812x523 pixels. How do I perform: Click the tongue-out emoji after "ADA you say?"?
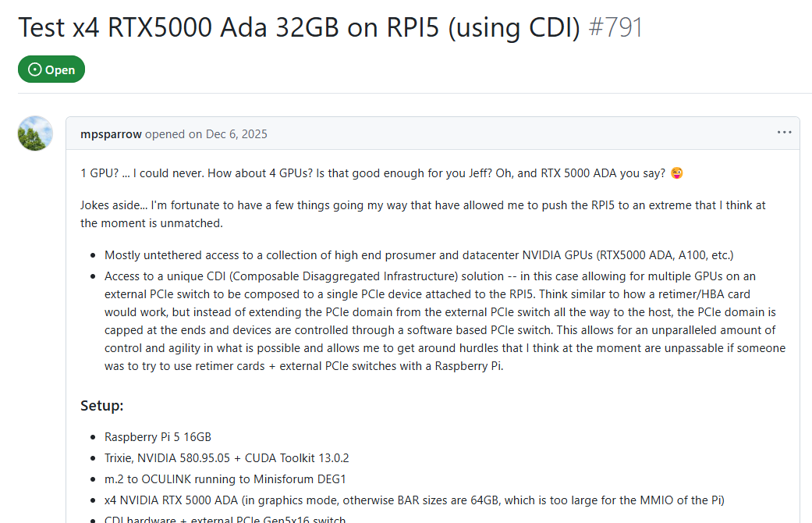pyautogui.click(x=677, y=173)
